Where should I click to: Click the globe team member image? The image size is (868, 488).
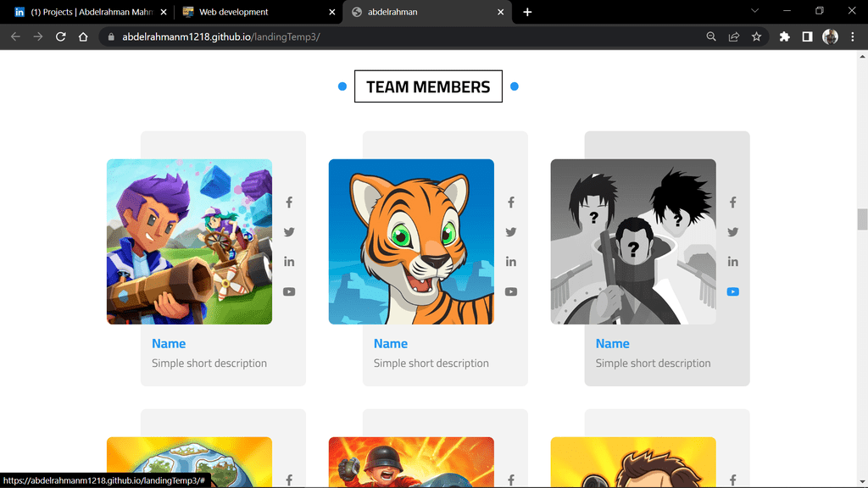click(189, 462)
